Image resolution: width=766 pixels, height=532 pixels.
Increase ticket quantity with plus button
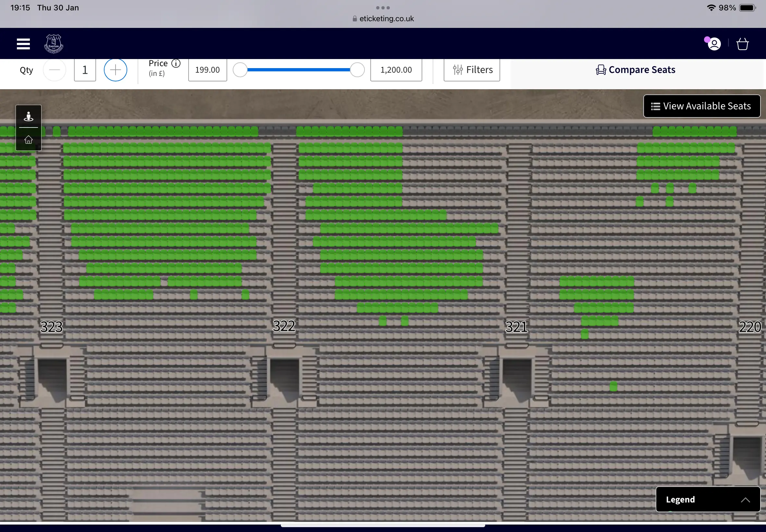click(x=115, y=70)
